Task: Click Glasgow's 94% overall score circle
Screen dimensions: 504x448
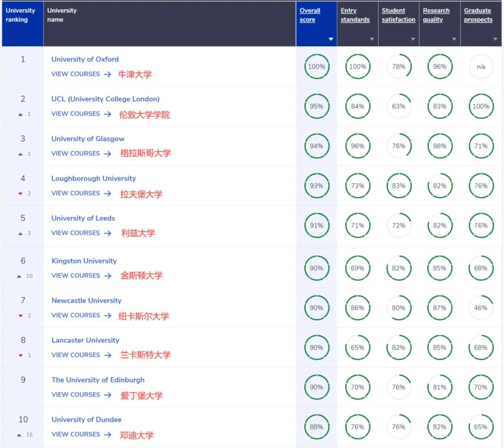Action: click(x=316, y=146)
